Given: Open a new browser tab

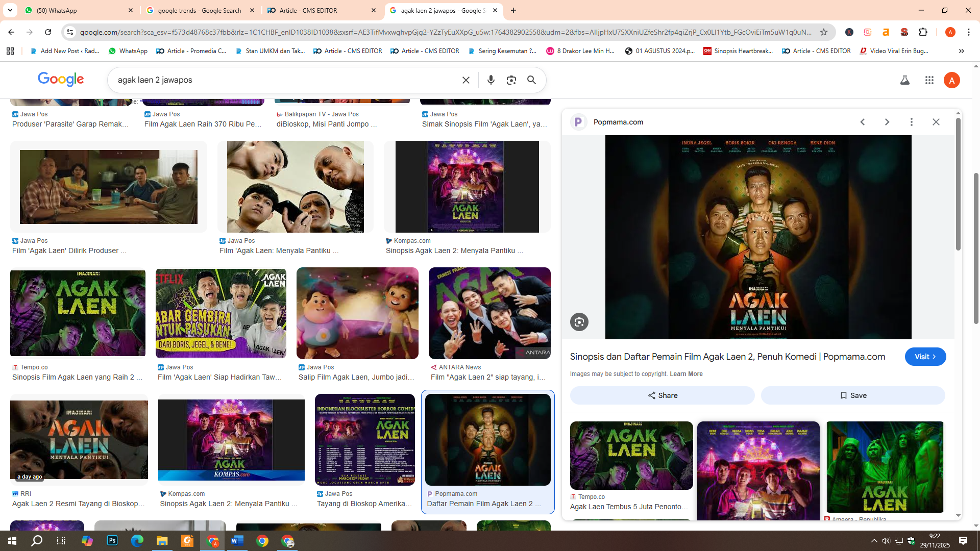Looking at the screenshot, I should [x=513, y=10].
